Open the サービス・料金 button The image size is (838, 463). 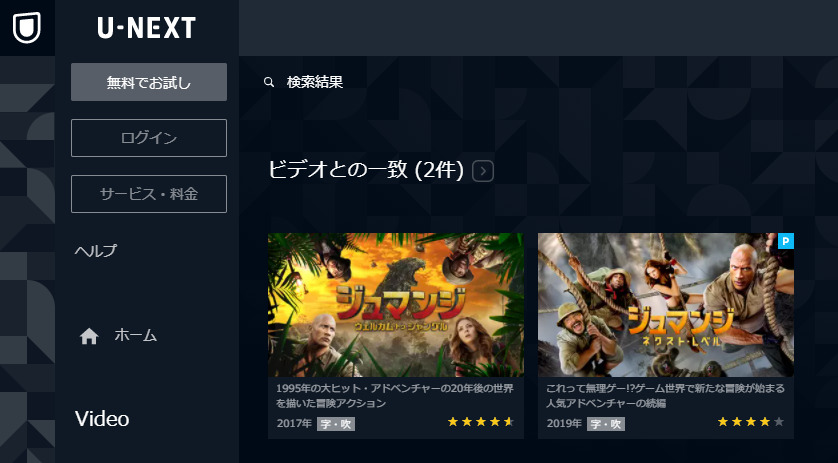pyautogui.click(x=149, y=194)
